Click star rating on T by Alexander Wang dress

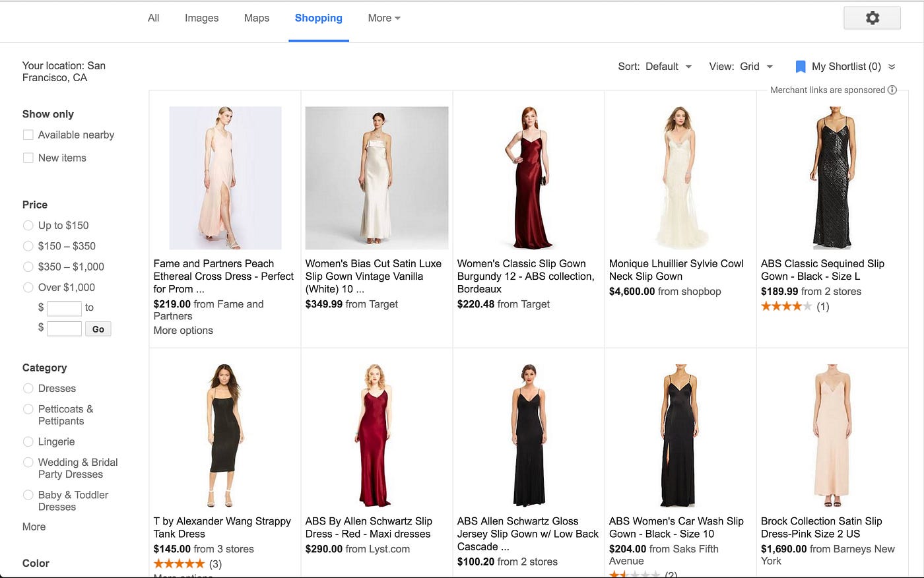point(179,563)
